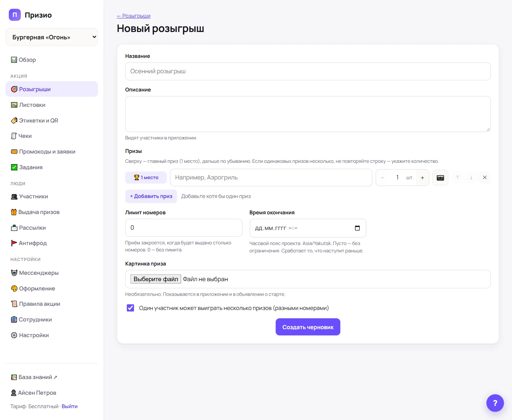Image resolution: width=512 pixels, height=420 pixels.
Task: Click the Мессенджеры icon
Action: pos(14,273)
